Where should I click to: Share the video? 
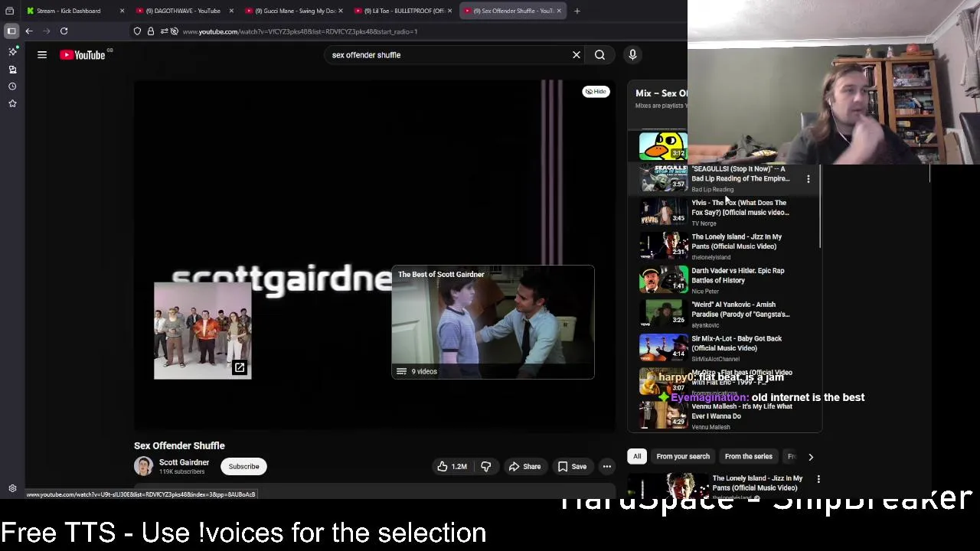pos(524,466)
